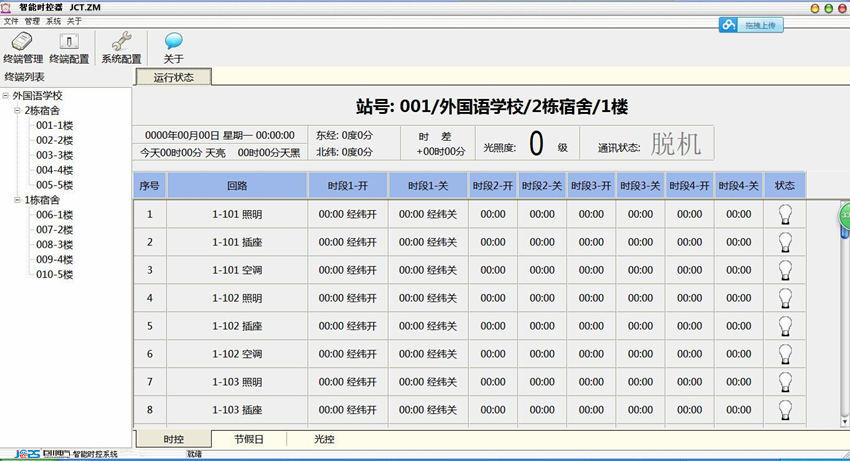Toggle light bulb for 1-101 空调 row
Viewport: 850px width, 461px height.
point(785,270)
